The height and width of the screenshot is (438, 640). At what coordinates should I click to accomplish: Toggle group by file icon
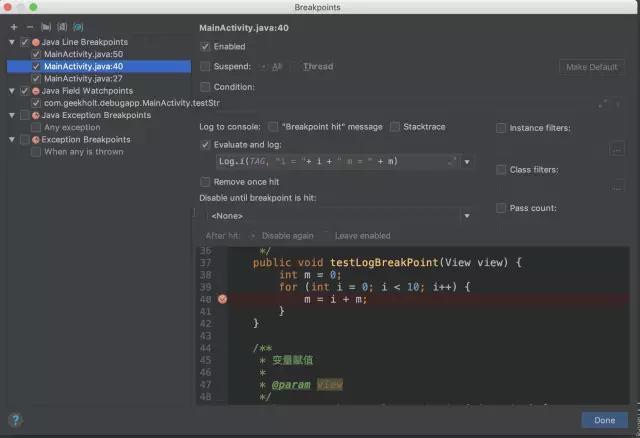coord(62,27)
